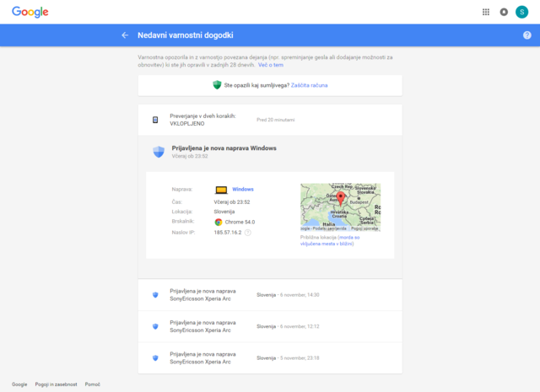Image resolution: width=540 pixels, height=392 pixels.
Task: Click the green shield icon
Action: click(217, 85)
